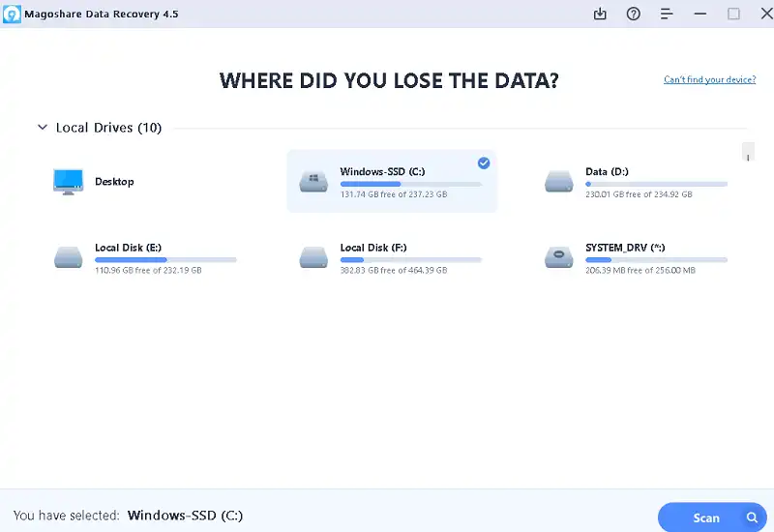Choose the Local Disk (E:) drive icon
The height and width of the screenshot is (532, 774).
[x=68, y=257]
